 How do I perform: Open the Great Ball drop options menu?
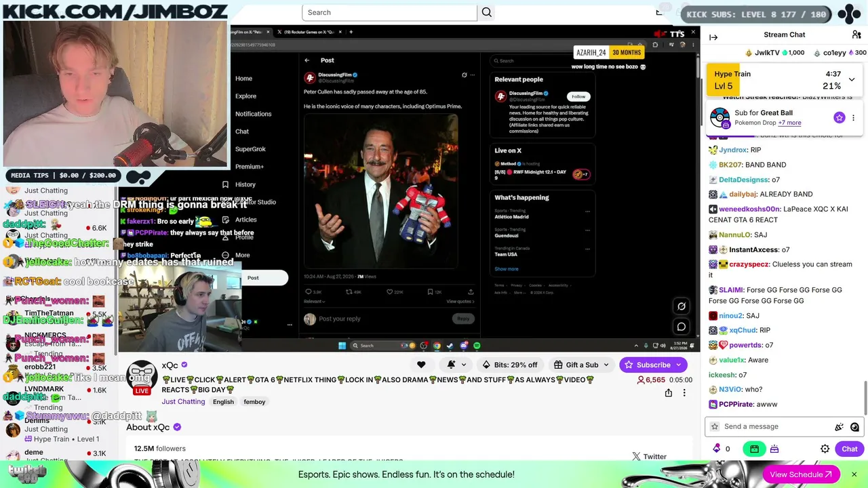853,118
